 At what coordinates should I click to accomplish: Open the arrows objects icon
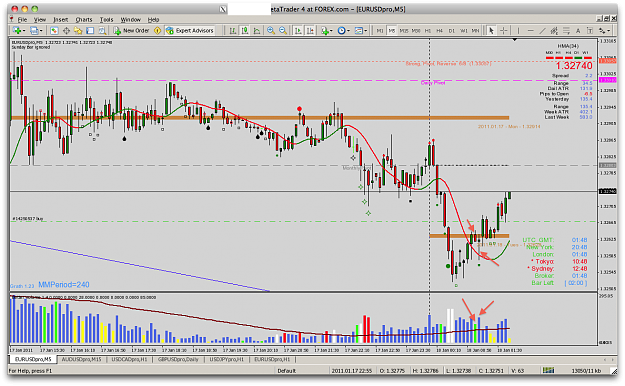click(x=601, y=31)
